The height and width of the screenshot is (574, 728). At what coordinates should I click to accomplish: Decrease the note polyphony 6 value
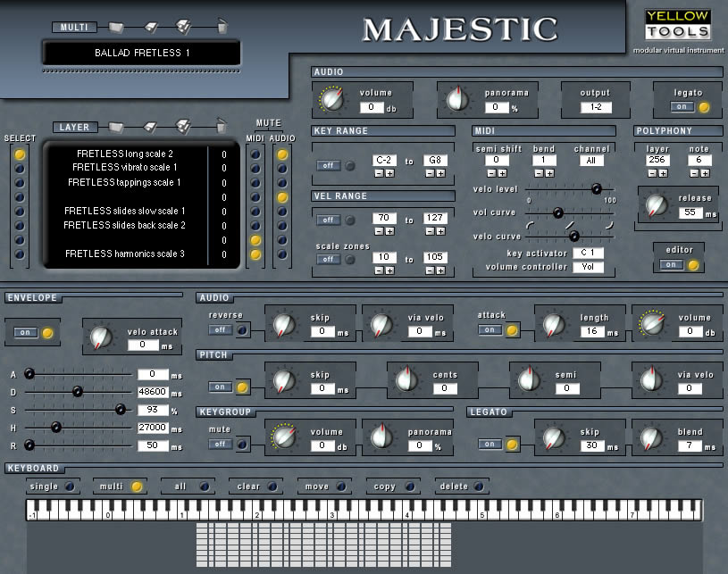point(694,173)
